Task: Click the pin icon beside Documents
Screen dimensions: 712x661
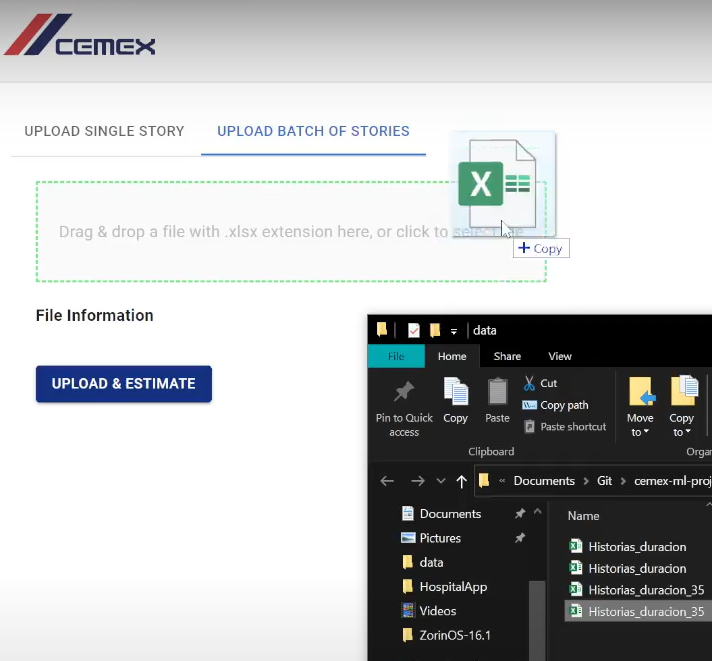Action: pos(520,513)
